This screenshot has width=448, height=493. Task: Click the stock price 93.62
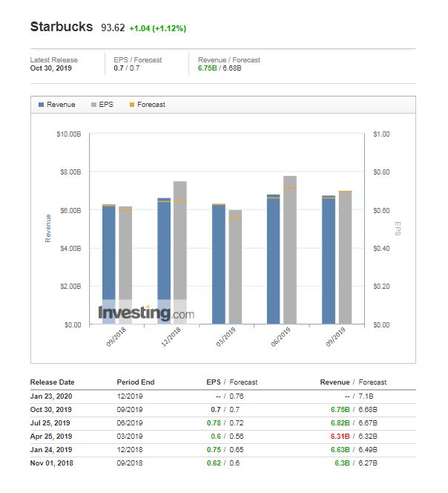pyautogui.click(x=113, y=28)
